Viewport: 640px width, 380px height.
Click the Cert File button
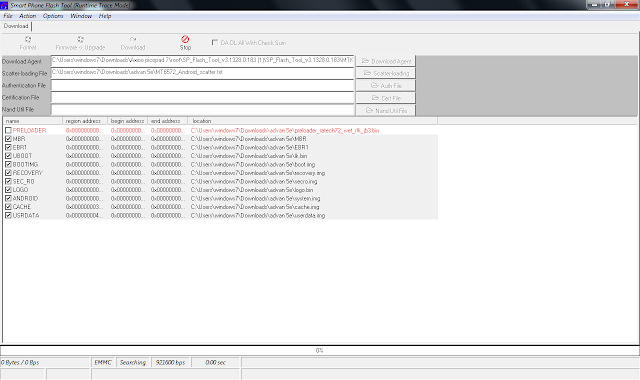386,98
